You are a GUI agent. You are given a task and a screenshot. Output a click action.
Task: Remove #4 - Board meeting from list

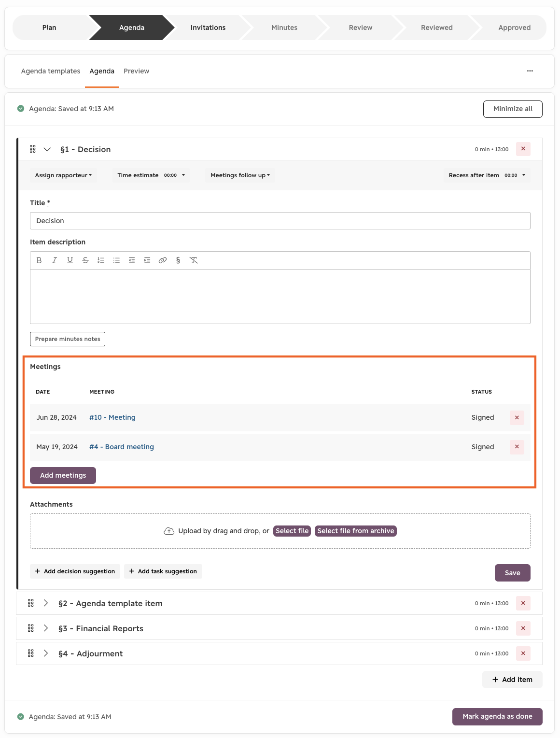pos(517,447)
